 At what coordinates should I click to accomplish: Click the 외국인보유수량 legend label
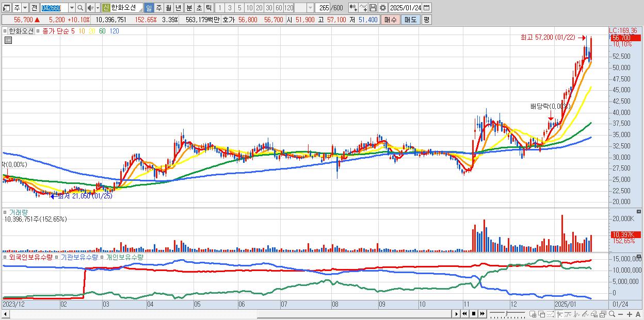[x=31, y=257]
